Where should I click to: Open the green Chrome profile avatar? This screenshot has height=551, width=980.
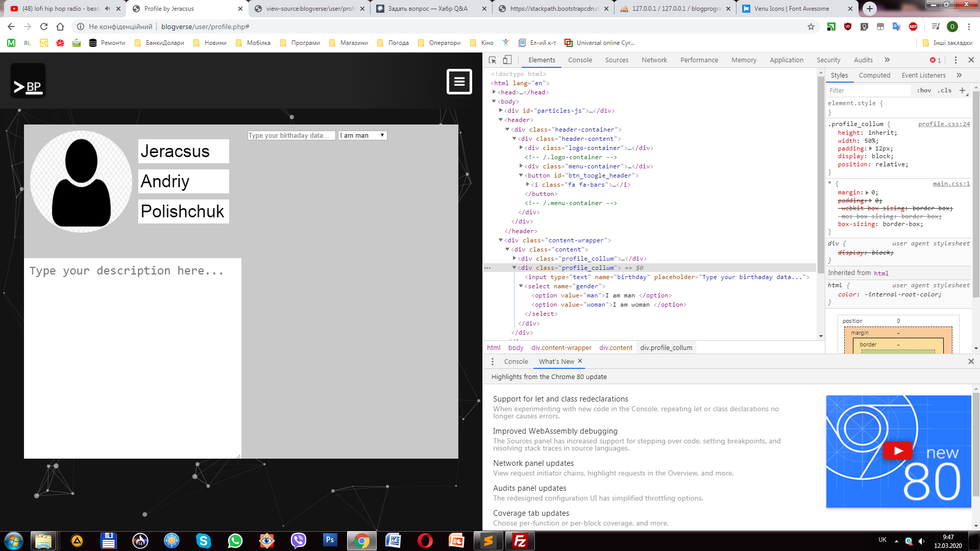(952, 27)
